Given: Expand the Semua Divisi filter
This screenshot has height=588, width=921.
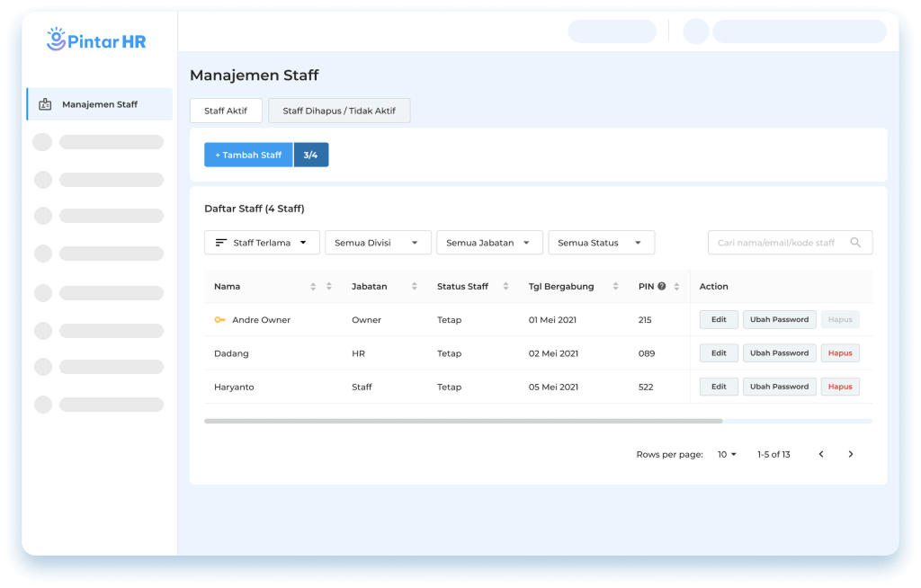Looking at the screenshot, I should tap(376, 243).
